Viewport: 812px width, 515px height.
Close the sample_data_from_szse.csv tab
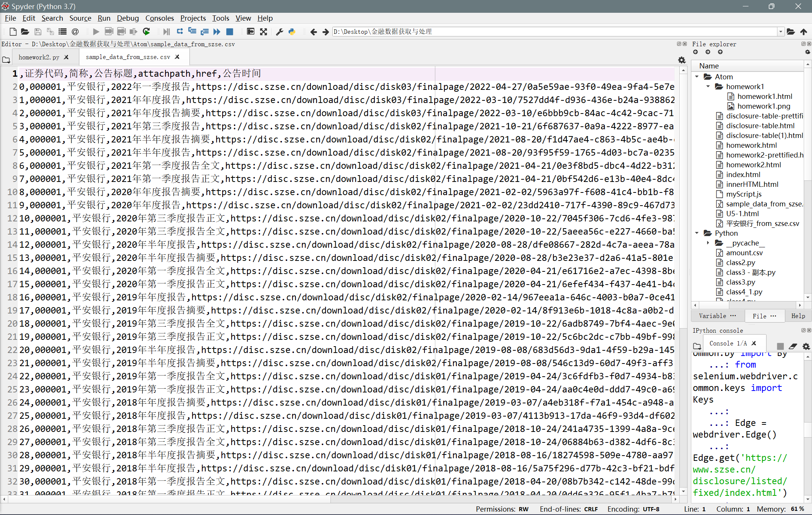tap(177, 57)
